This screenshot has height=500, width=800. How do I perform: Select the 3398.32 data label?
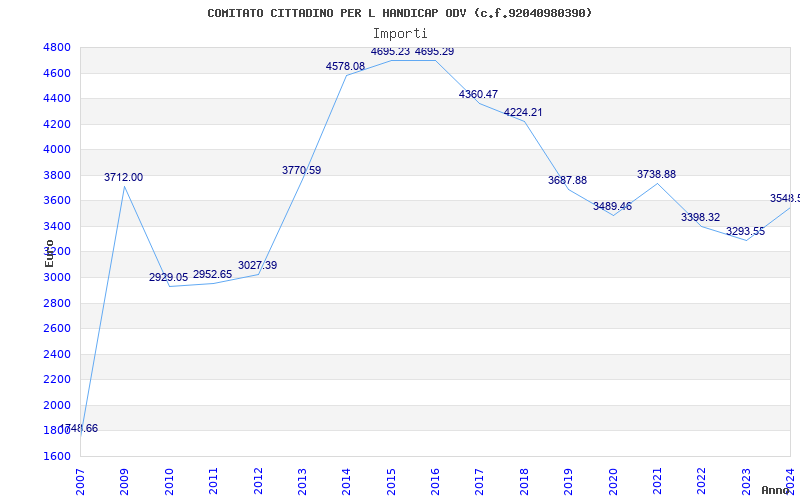point(701,217)
